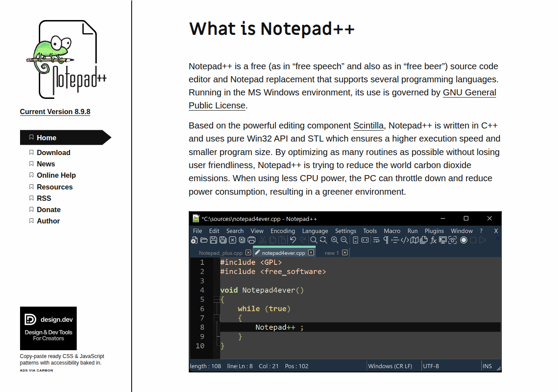Click the Undo arrow toolbar icon
This screenshot has width=558, height=392.
point(293,240)
